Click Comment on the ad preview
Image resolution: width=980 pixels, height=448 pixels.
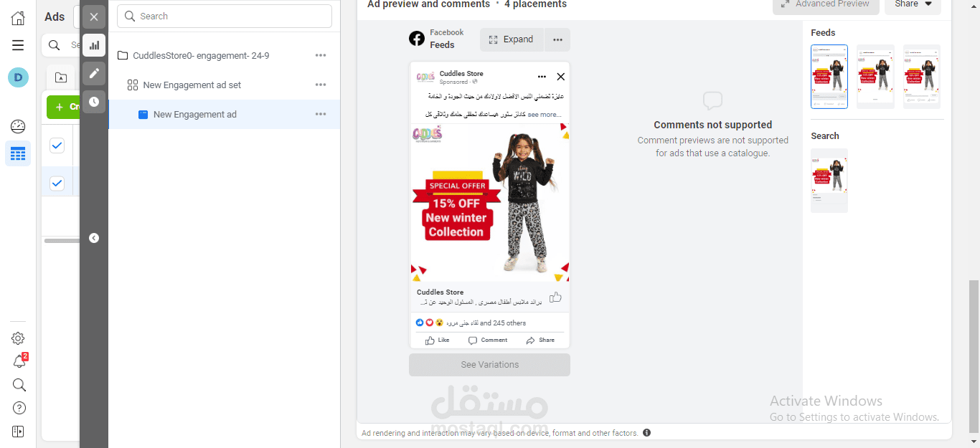coord(488,340)
